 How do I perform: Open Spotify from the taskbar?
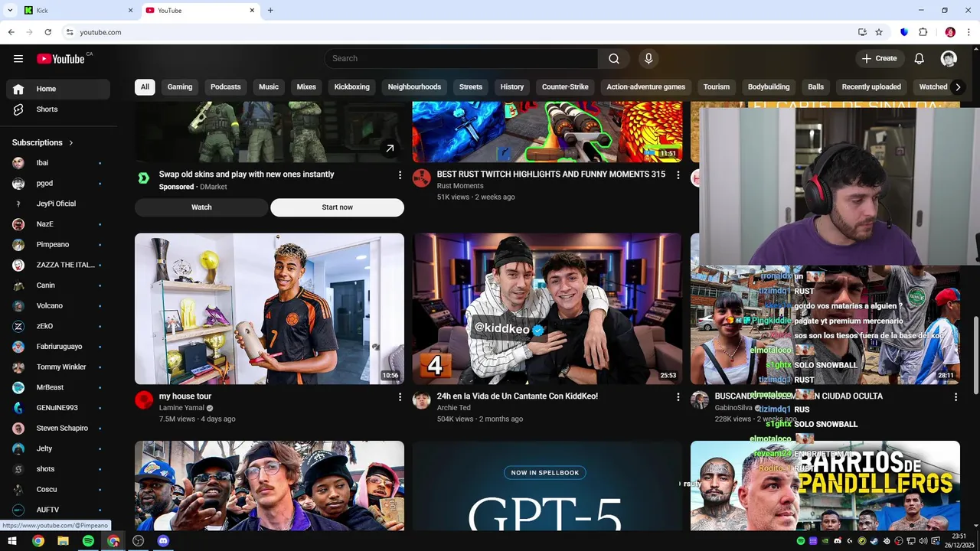88,541
